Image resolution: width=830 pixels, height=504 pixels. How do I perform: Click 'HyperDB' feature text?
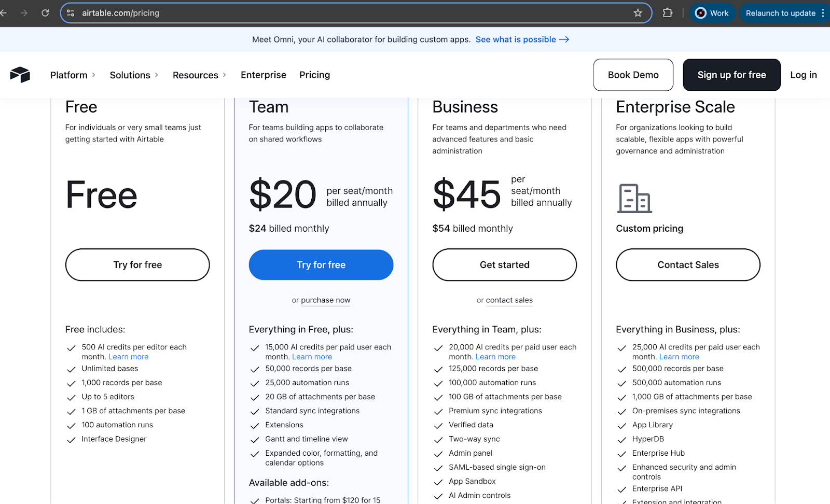(648, 439)
